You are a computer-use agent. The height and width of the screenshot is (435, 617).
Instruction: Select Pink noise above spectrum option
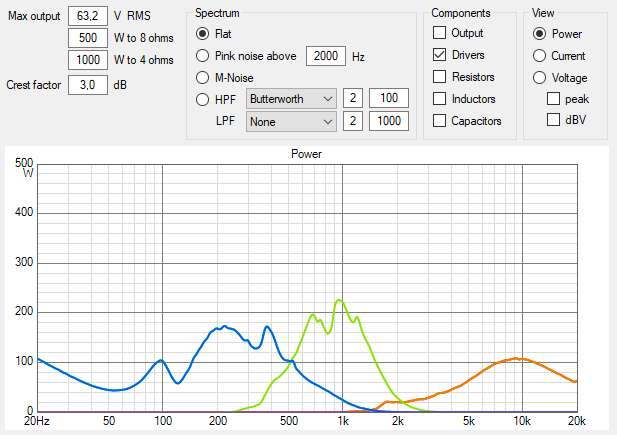[x=202, y=56]
